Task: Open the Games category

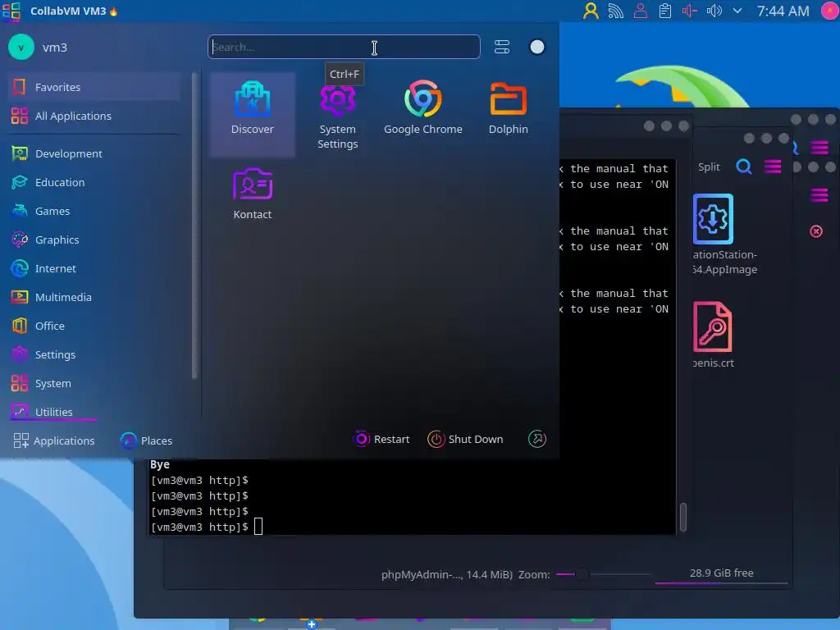Action: [94, 211]
